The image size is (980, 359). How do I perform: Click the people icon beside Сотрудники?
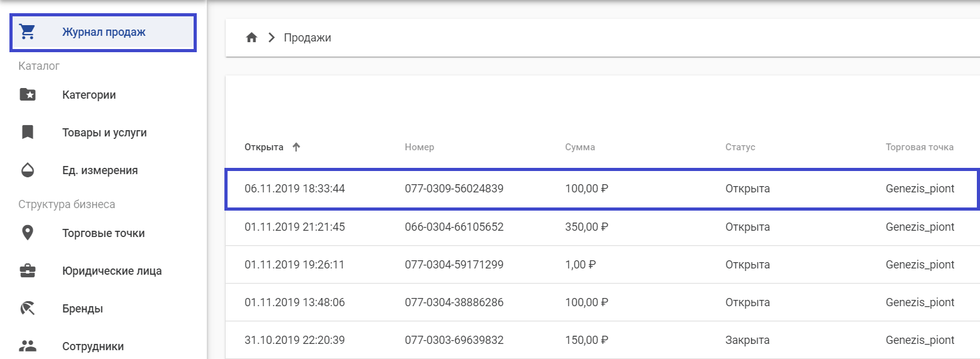(x=28, y=346)
